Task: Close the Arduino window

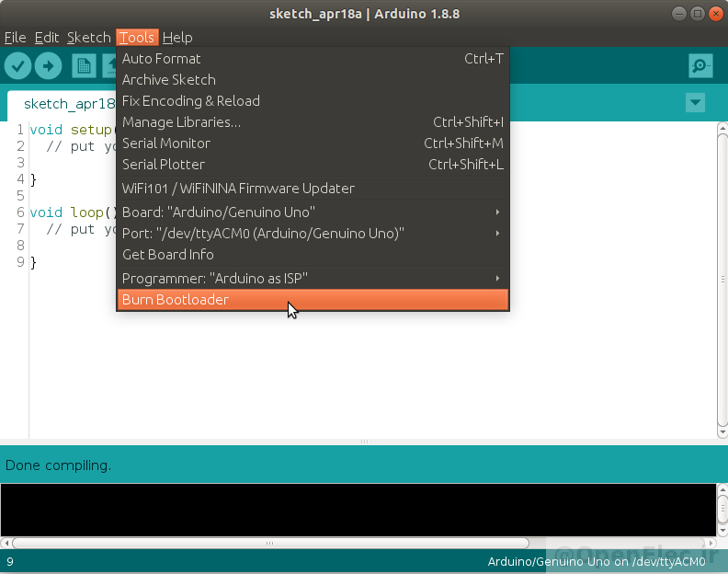Action: pyautogui.click(x=716, y=14)
